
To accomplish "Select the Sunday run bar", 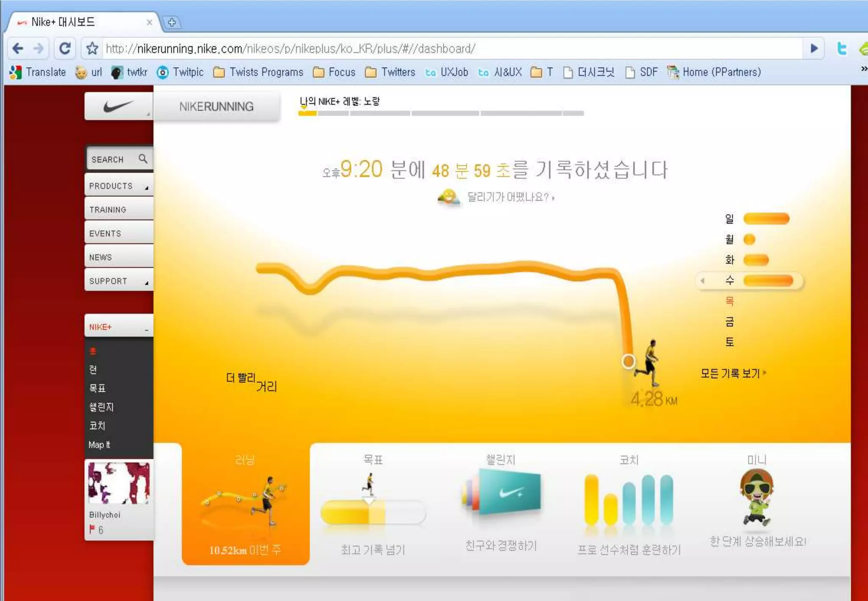I will 766,219.
